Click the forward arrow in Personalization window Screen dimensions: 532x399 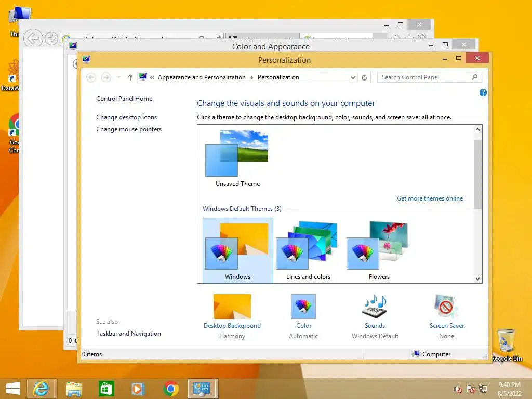click(106, 78)
